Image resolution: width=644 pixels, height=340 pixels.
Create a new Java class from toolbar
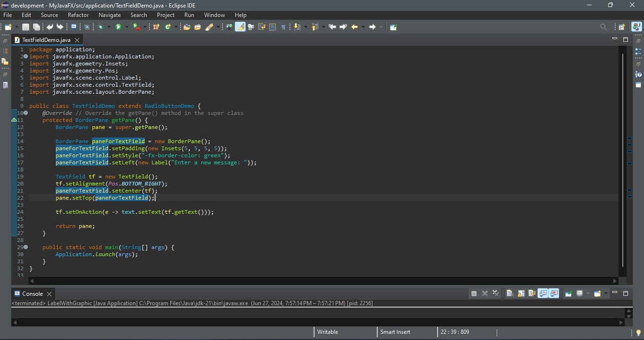[167, 27]
